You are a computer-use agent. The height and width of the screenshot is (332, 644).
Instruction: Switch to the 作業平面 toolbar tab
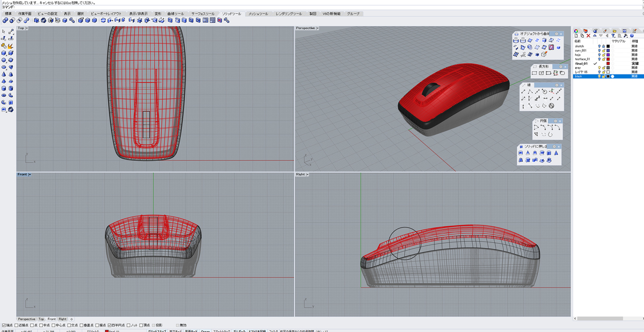[x=25, y=13]
